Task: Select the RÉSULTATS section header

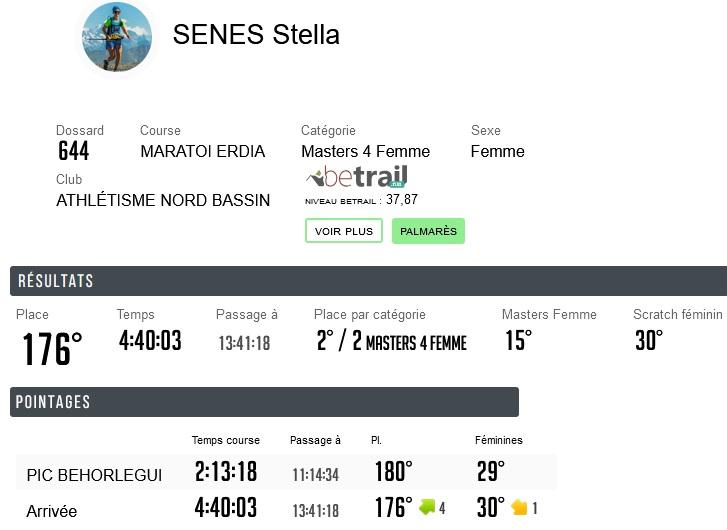Action: click(368, 281)
